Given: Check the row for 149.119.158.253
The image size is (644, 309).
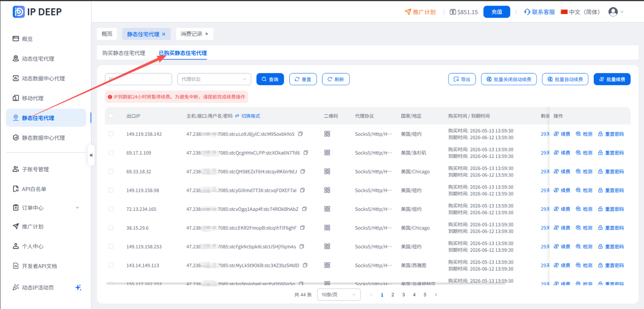Looking at the screenshot, I should click(x=111, y=246).
